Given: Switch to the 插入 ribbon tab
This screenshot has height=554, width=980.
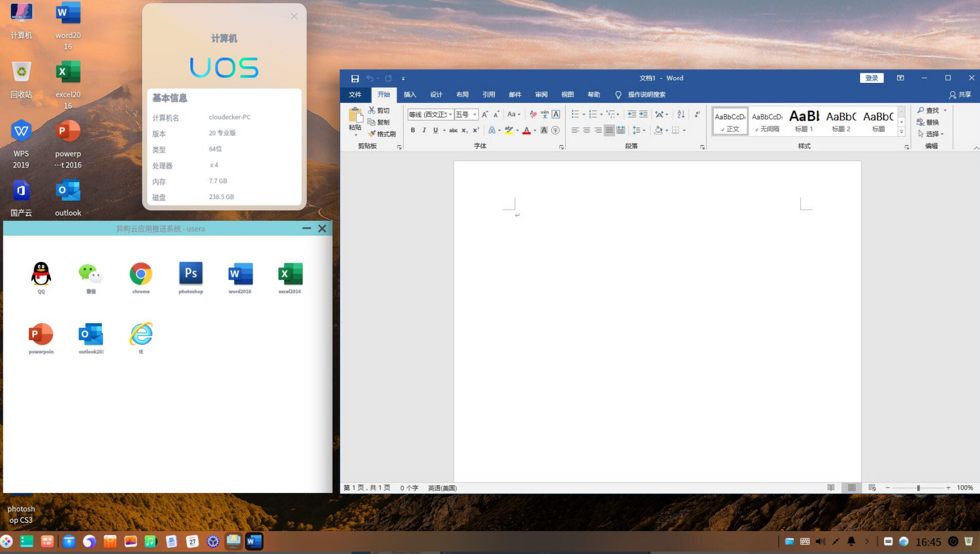Looking at the screenshot, I should (410, 95).
